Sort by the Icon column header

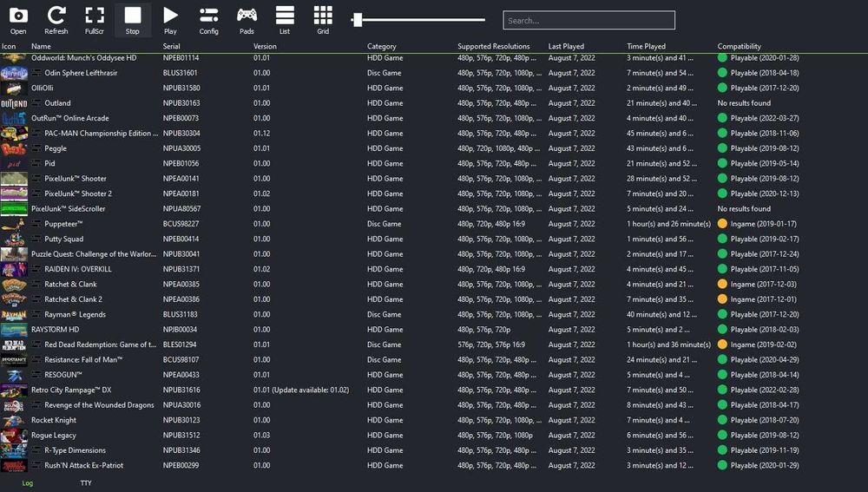click(x=9, y=47)
